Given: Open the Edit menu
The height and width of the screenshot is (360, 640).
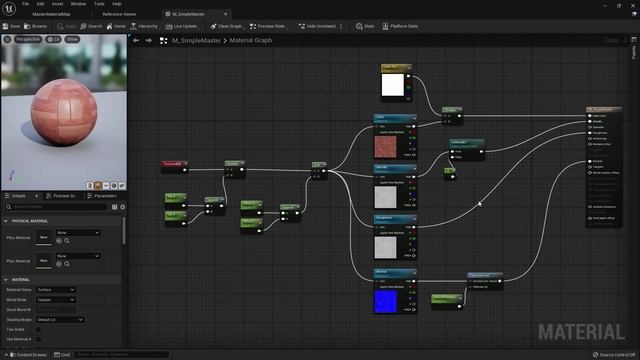Looking at the screenshot, I should 40,4.
